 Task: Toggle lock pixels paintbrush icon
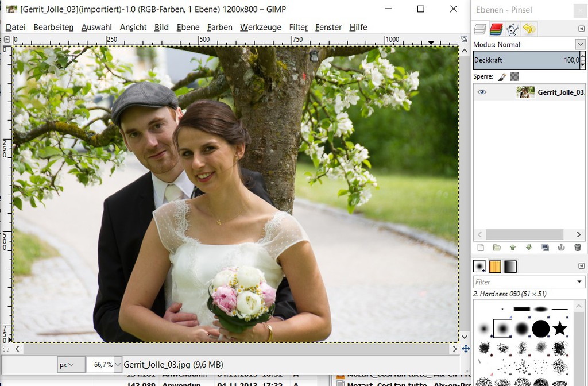pyautogui.click(x=502, y=76)
